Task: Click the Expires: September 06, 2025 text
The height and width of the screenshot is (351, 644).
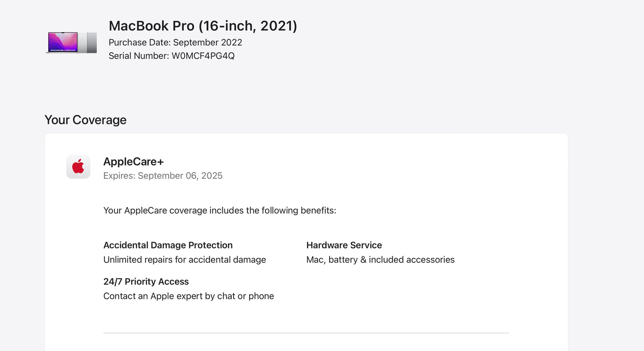Action: pos(163,175)
